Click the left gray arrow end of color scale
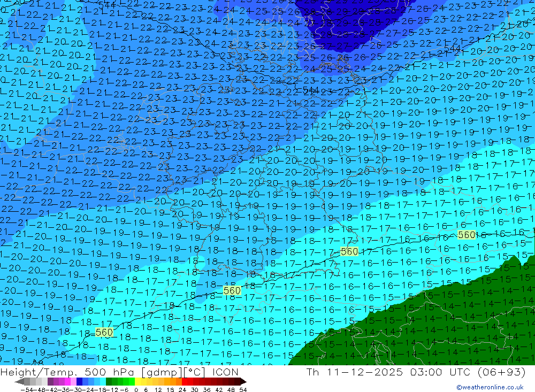Image resolution: width=535 pixels, height=392 pixels. [20, 381]
